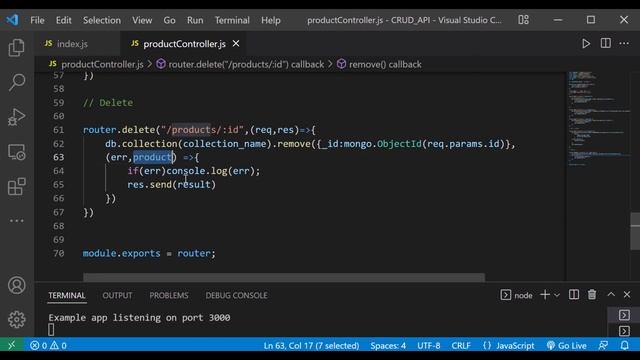Close the productController.js tab
640x360 pixels.
click(236, 43)
